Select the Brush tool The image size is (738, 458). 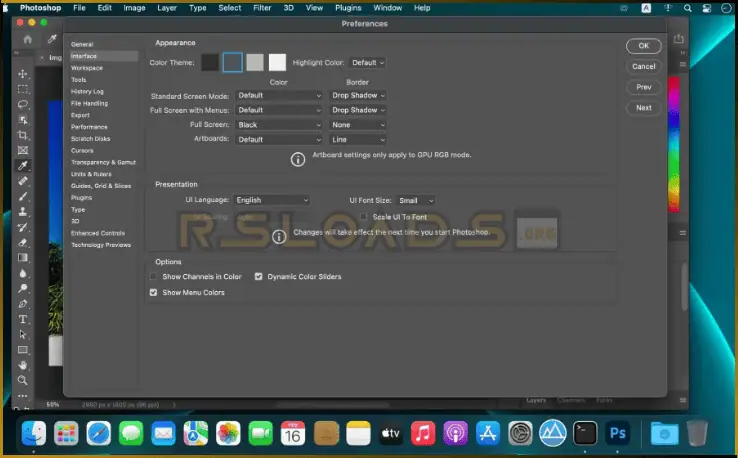tap(23, 196)
